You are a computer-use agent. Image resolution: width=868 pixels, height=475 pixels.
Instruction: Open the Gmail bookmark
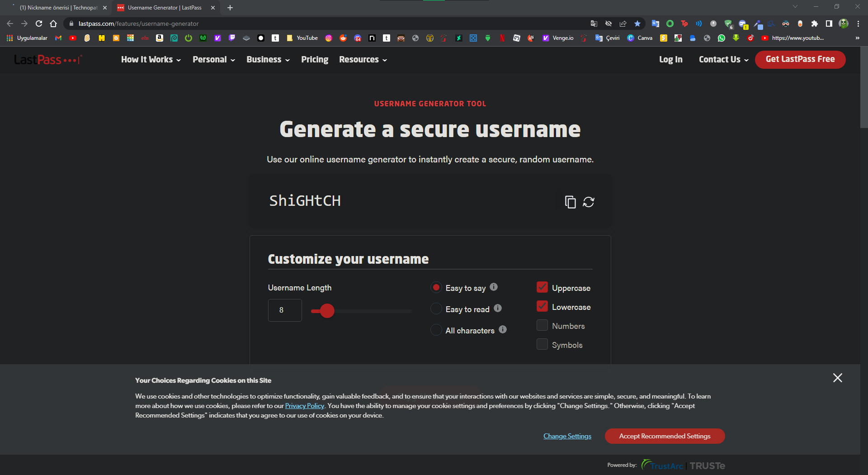pos(58,38)
